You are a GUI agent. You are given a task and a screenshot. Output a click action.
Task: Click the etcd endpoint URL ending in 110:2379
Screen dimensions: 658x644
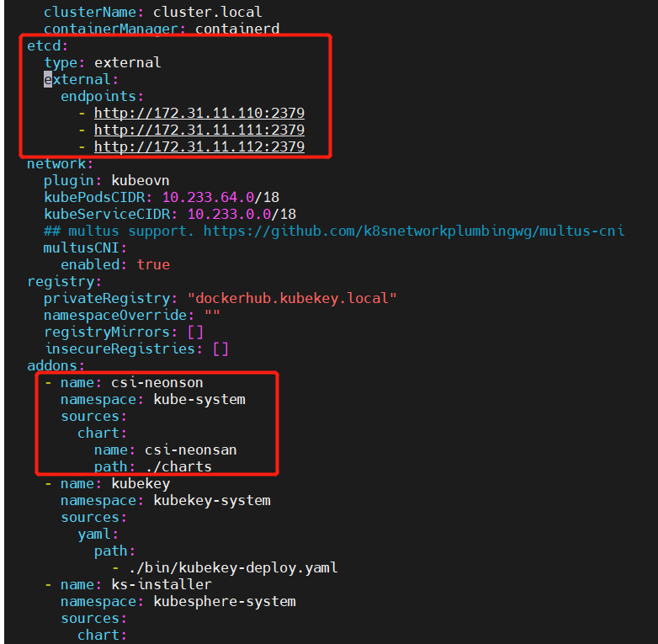point(199,113)
